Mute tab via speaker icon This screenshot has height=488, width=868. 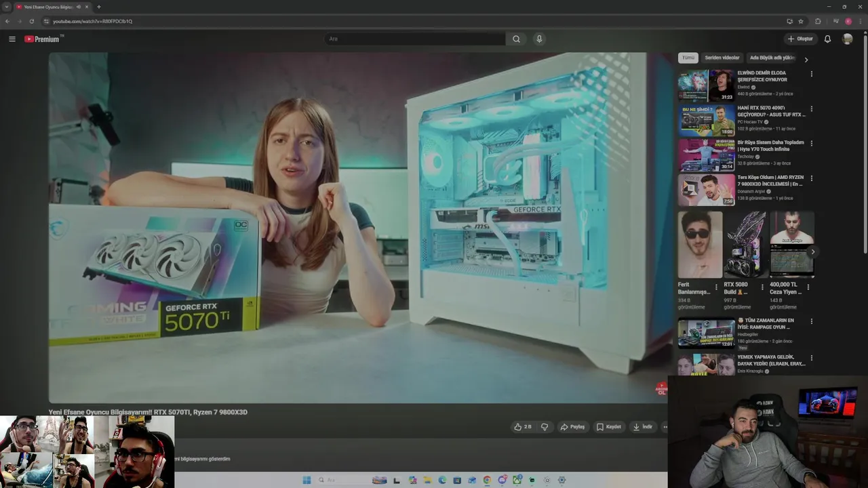pyautogui.click(x=79, y=7)
